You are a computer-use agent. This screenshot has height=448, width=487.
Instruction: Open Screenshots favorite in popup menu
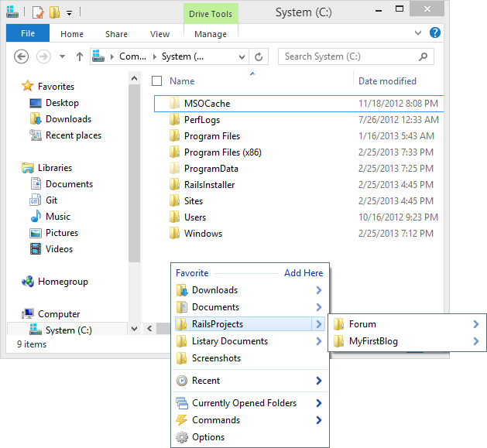pos(250,358)
